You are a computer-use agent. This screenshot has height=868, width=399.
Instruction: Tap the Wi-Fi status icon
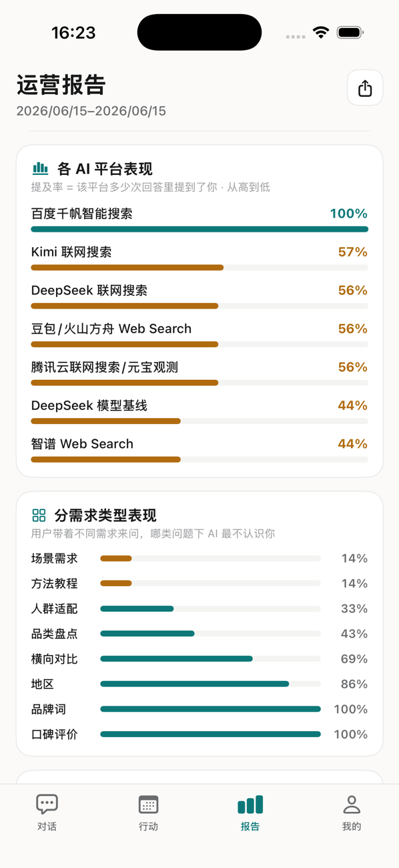coord(322,32)
